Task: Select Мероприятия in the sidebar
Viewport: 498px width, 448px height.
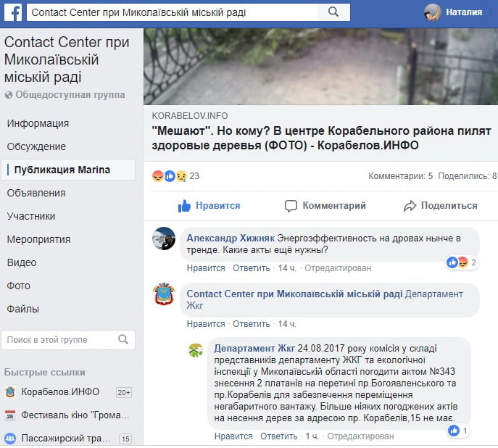Action: (x=38, y=239)
